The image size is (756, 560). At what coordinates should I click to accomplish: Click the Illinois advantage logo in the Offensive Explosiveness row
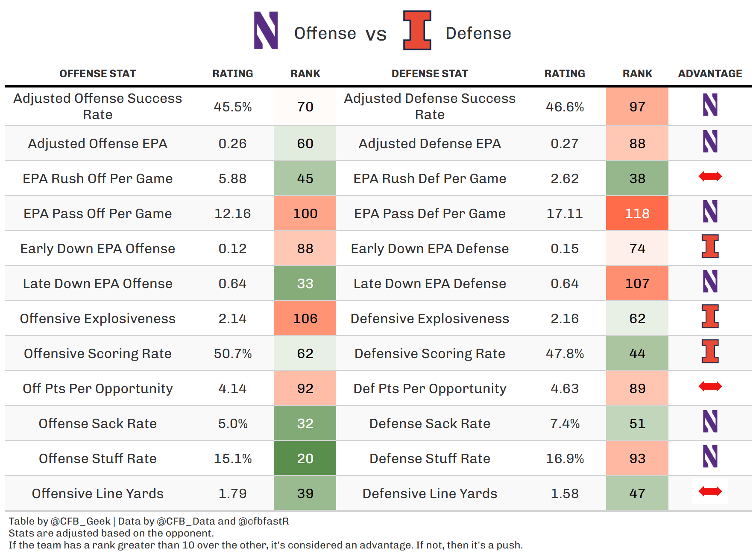click(x=710, y=316)
